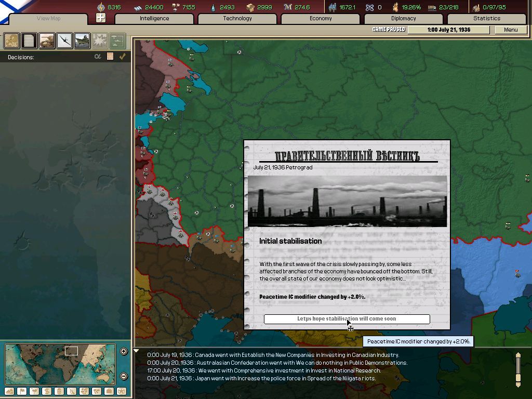Click the supplies crate resource icon

tap(250, 7)
